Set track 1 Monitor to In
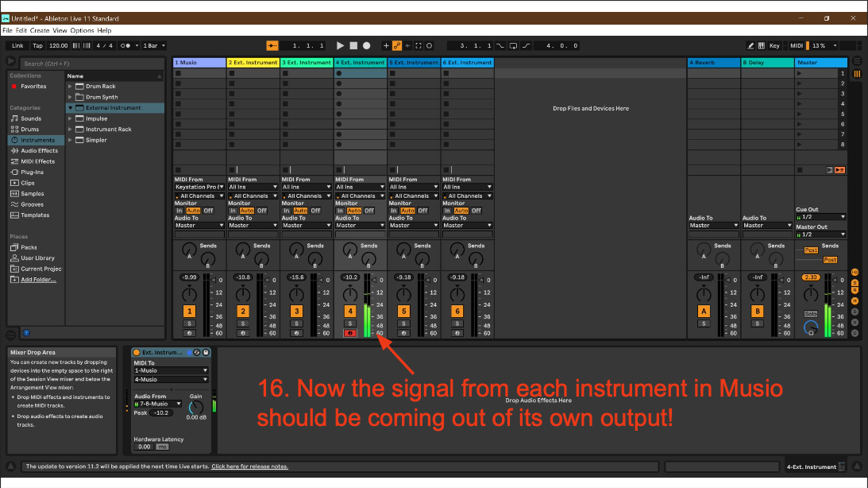 tap(179, 211)
